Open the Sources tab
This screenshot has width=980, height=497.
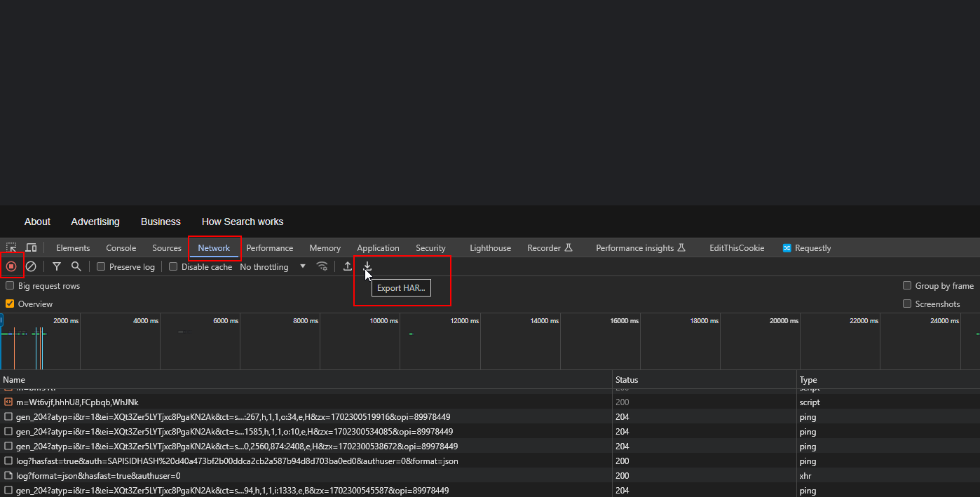[167, 248]
